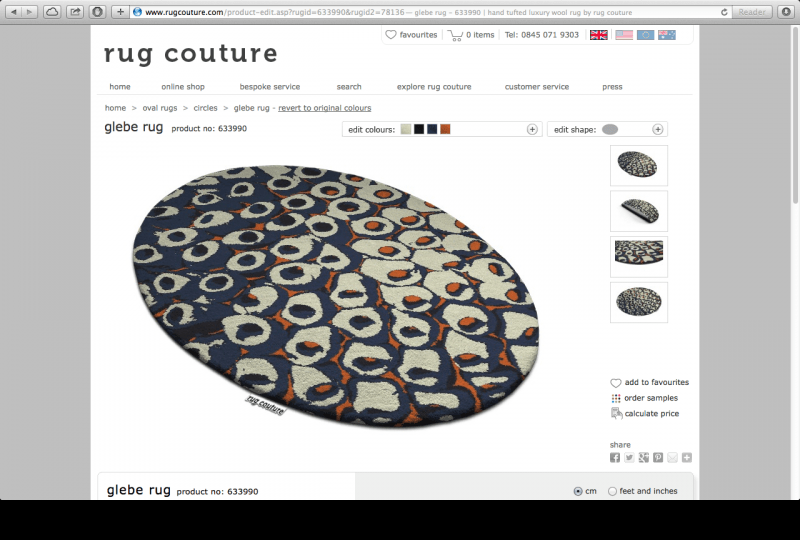800x540 pixels.
Task: Click the rug couture logo
Action: [x=191, y=54]
